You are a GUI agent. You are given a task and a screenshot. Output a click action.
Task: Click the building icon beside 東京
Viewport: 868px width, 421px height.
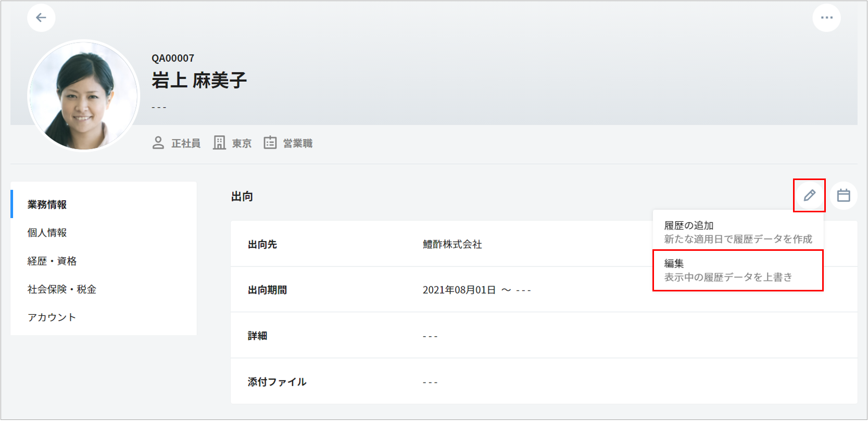click(x=219, y=143)
